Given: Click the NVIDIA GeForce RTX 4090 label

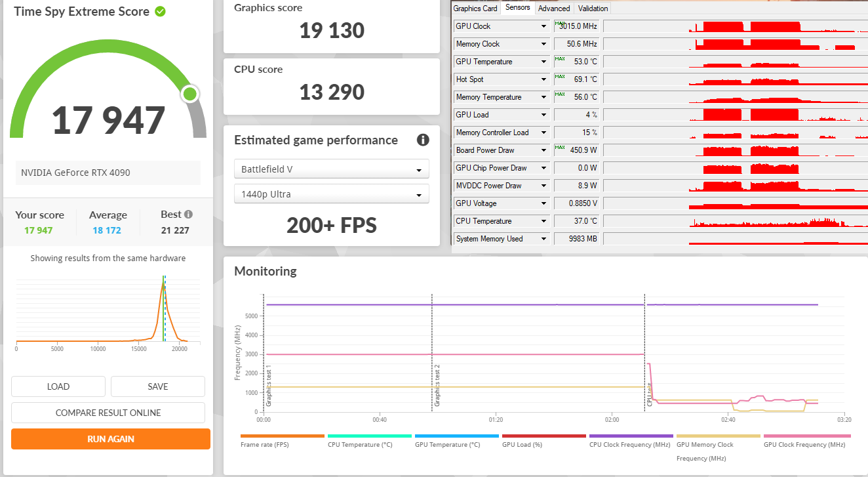Looking at the screenshot, I should tap(75, 173).
